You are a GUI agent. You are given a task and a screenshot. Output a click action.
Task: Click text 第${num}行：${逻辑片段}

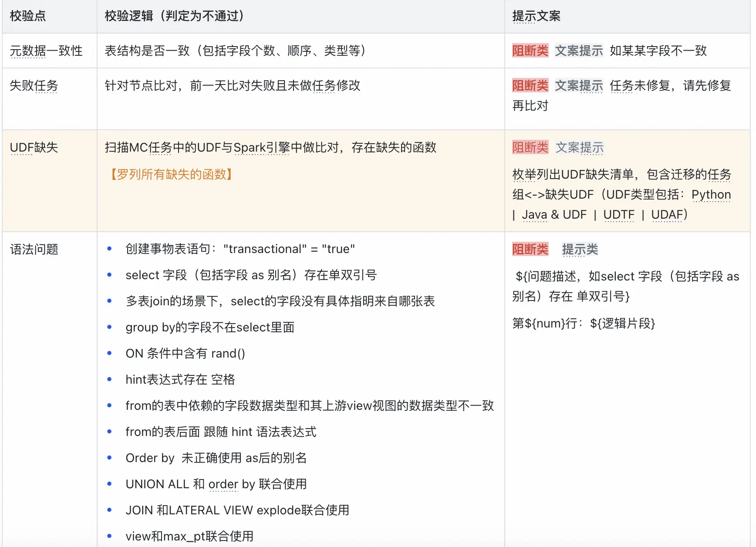(584, 324)
